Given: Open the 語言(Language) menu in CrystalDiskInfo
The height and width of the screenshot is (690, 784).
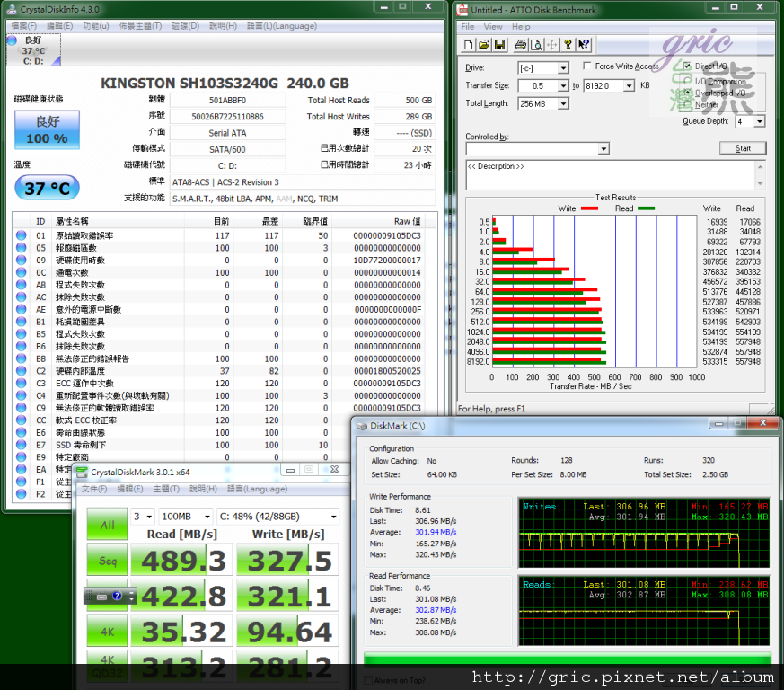Looking at the screenshot, I should pyautogui.click(x=280, y=26).
